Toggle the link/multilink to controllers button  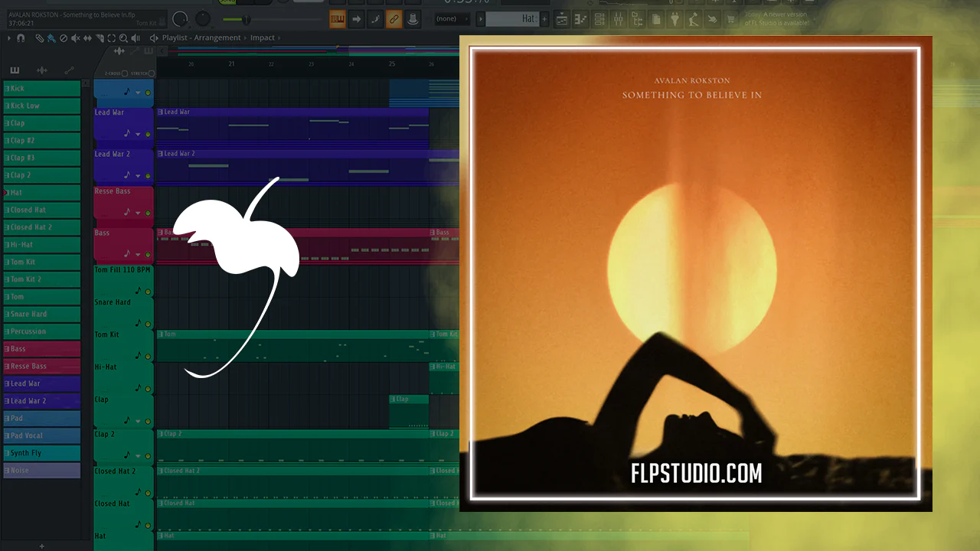(x=394, y=18)
